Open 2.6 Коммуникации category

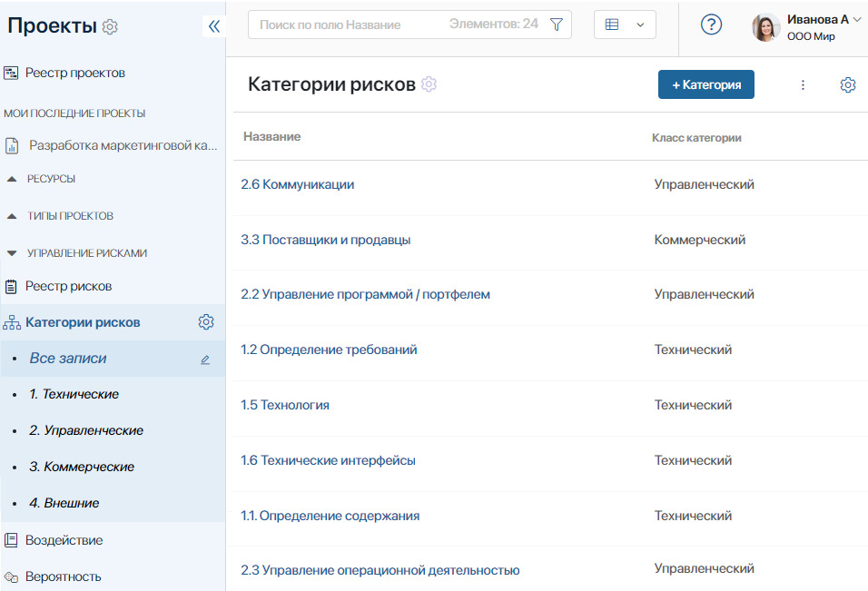pyautogui.click(x=297, y=184)
